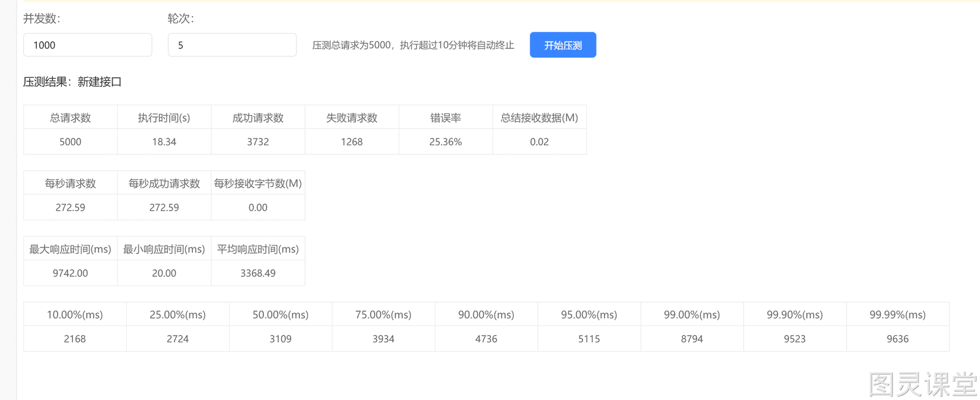Screen dimensions: 980x400
Task: Select the 50.00%(ms) percentile header
Action: [x=281, y=314]
